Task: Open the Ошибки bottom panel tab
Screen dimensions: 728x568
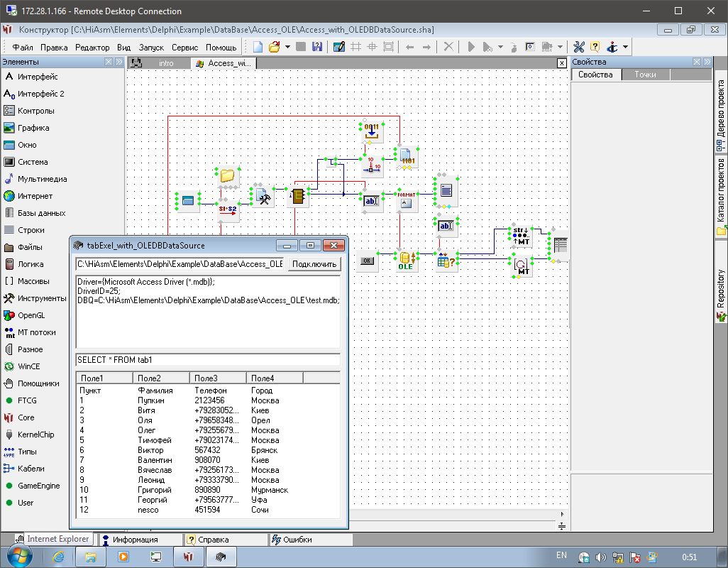Action: point(297,540)
